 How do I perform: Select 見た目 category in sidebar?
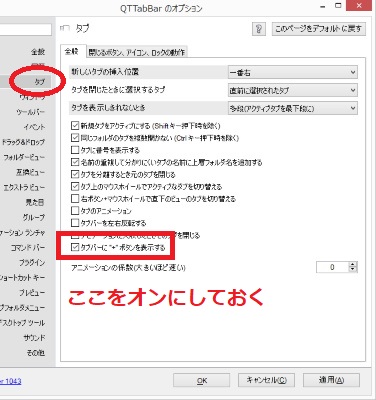(35, 202)
